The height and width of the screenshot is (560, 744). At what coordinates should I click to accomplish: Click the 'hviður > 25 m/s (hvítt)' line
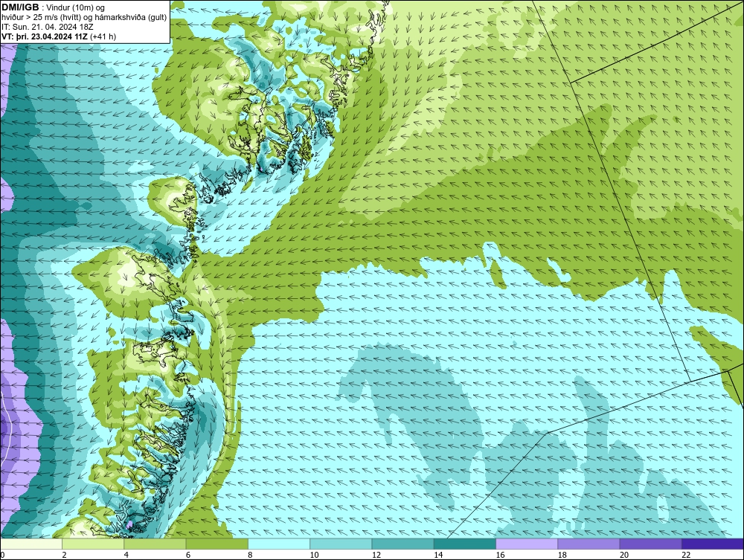(x=84, y=17)
